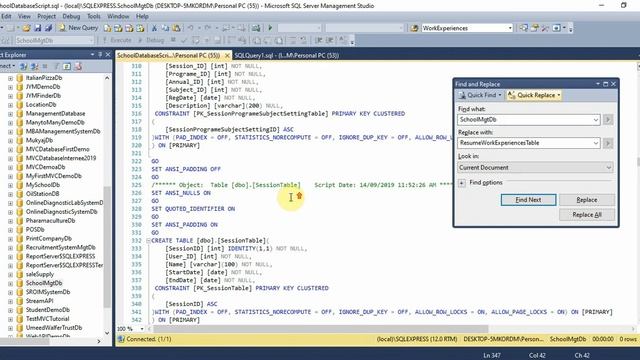Open the Window menu

pyautogui.click(x=118, y=16)
